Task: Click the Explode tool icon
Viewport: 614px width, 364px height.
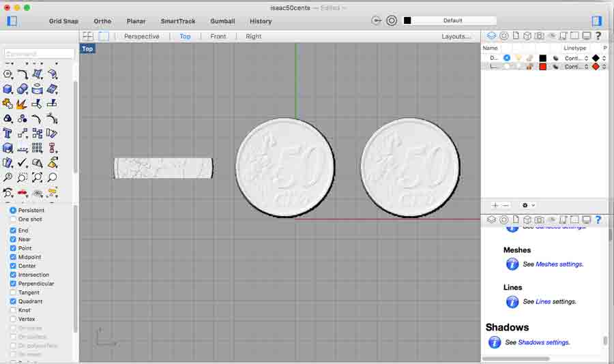Action: tap(22, 104)
